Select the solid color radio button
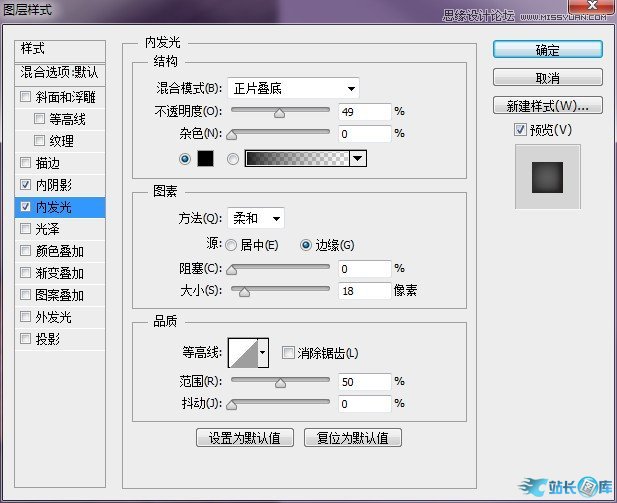The image size is (617, 503). pyautogui.click(x=184, y=158)
